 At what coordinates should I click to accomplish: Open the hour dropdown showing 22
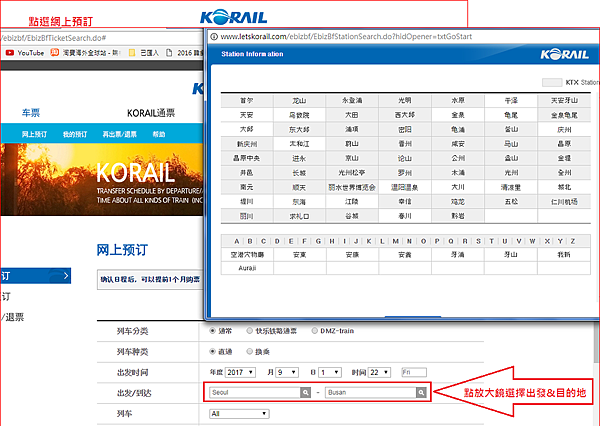pyautogui.click(x=380, y=372)
